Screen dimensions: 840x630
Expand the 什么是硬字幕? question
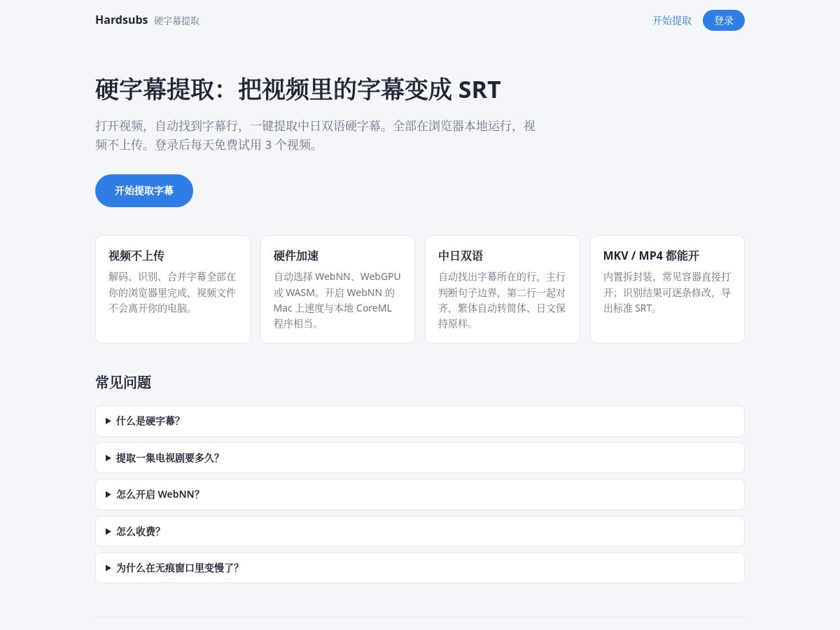(420, 421)
